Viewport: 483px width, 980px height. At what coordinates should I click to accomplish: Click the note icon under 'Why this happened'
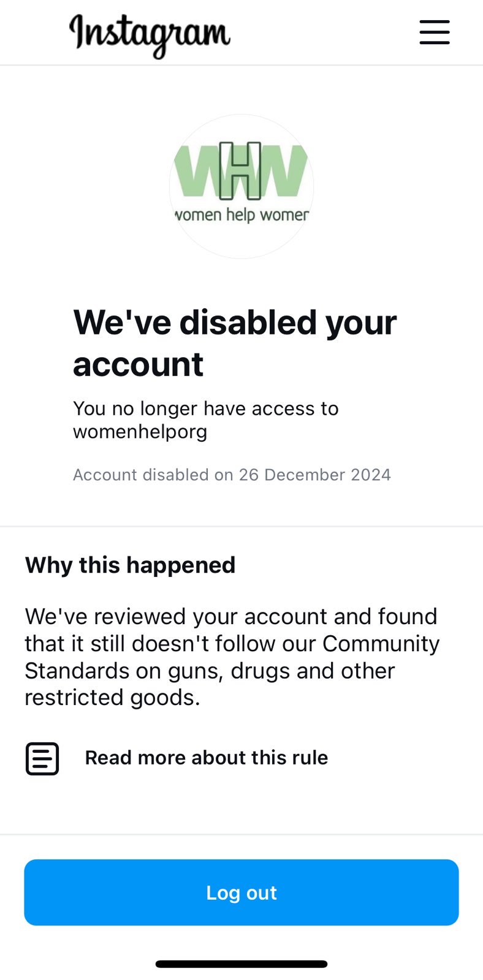tap(42, 758)
